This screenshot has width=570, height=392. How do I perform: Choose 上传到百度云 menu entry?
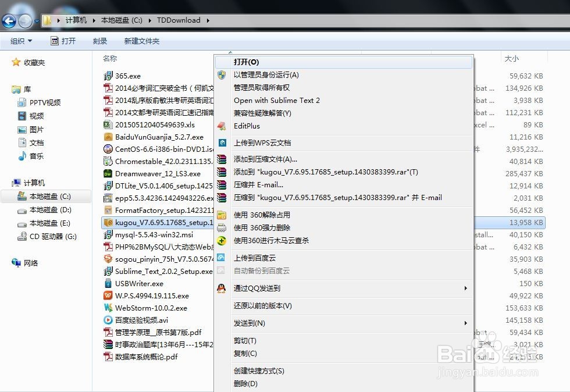[344, 258]
